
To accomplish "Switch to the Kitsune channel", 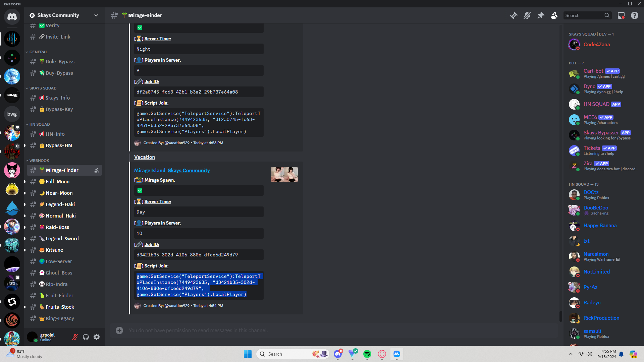I will 64,250.
